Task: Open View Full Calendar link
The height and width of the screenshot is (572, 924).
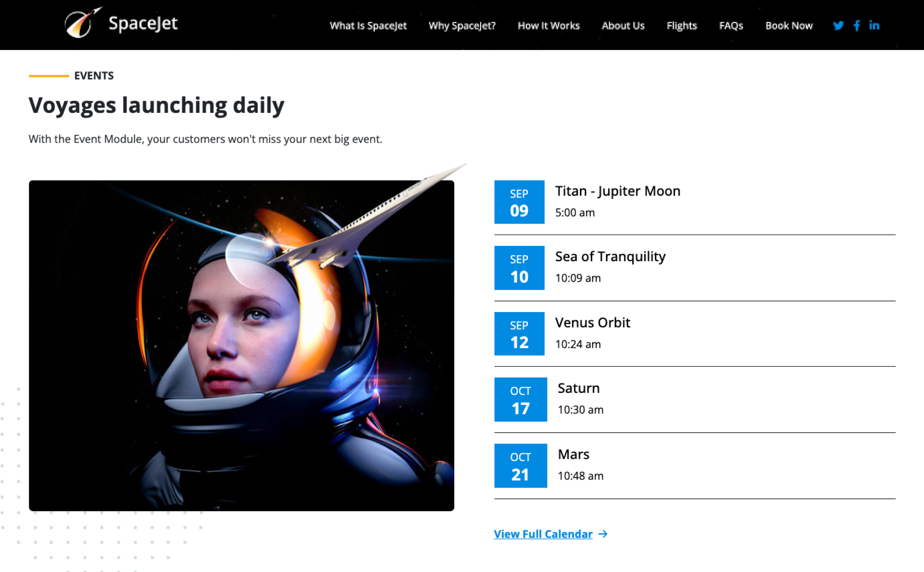Action: (x=543, y=534)
